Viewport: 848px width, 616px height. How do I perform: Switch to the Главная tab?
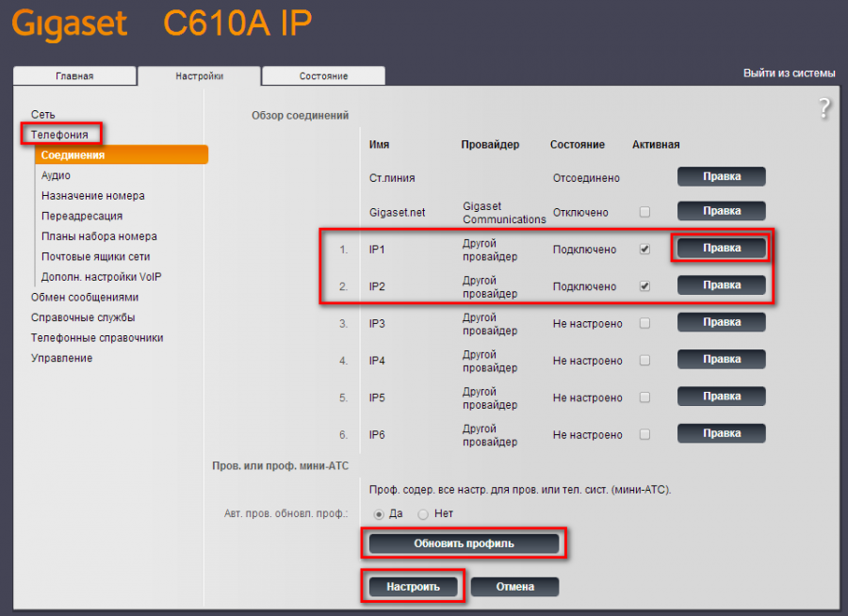click(x=74, y=76)
